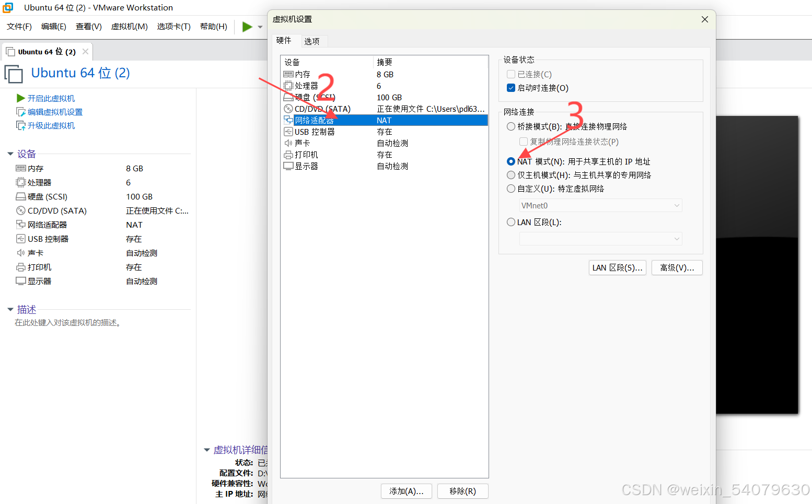Select the 硬盘 (SCSI) row in the dialog list

(385, 97)
